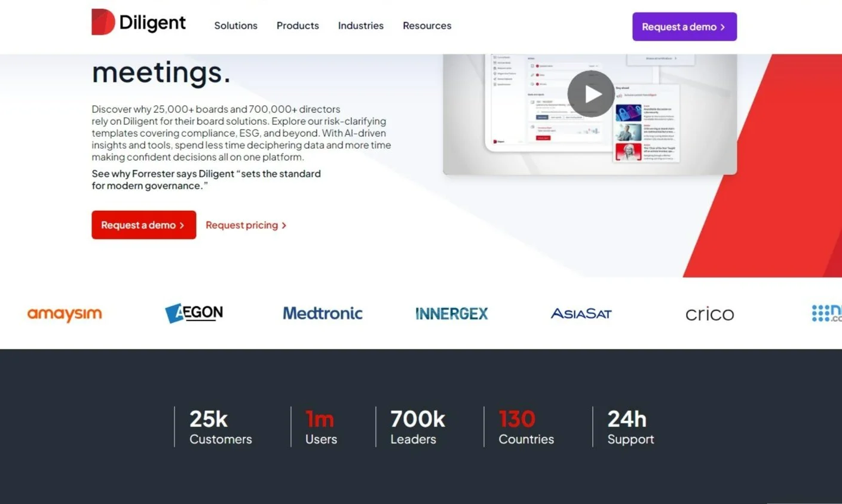Click the 'meetings.' heading text
842x504 pixels.
pos(161,72)
